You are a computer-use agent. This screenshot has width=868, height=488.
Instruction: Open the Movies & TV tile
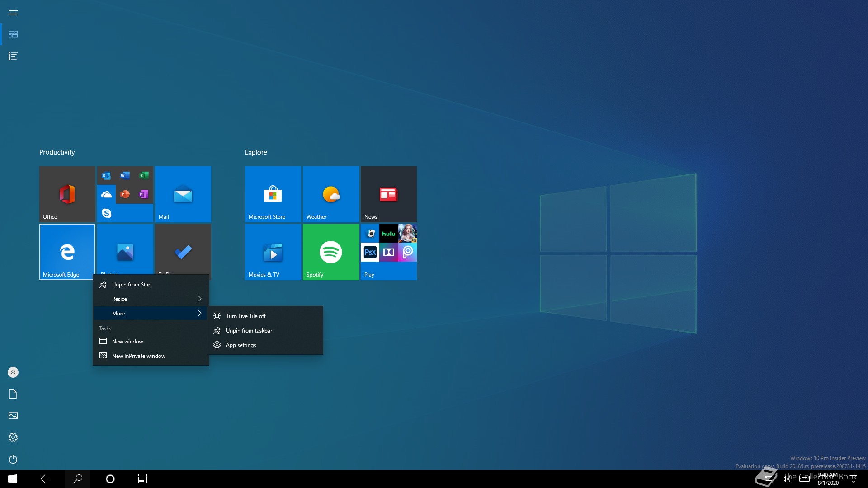273,252
